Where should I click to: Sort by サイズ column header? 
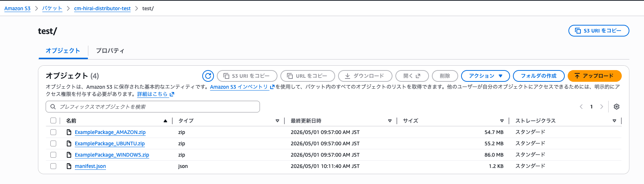(410, 121)
